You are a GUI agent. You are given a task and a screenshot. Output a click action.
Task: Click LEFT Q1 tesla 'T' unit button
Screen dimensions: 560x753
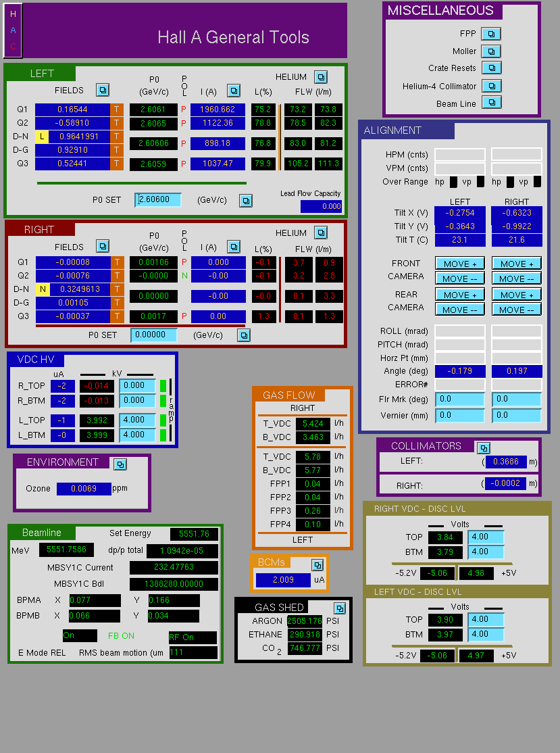(x=117, y=110)
